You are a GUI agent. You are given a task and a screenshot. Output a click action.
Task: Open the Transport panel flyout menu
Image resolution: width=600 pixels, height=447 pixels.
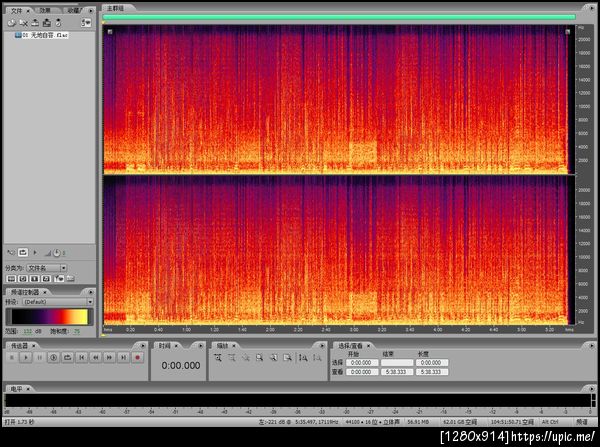click(143, 346)
